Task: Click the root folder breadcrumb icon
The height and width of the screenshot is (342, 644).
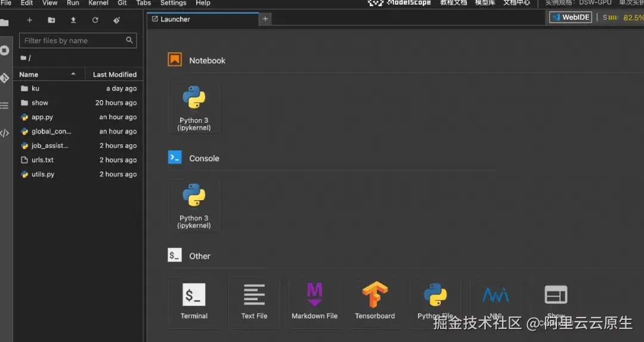Action: coord(23,58)
